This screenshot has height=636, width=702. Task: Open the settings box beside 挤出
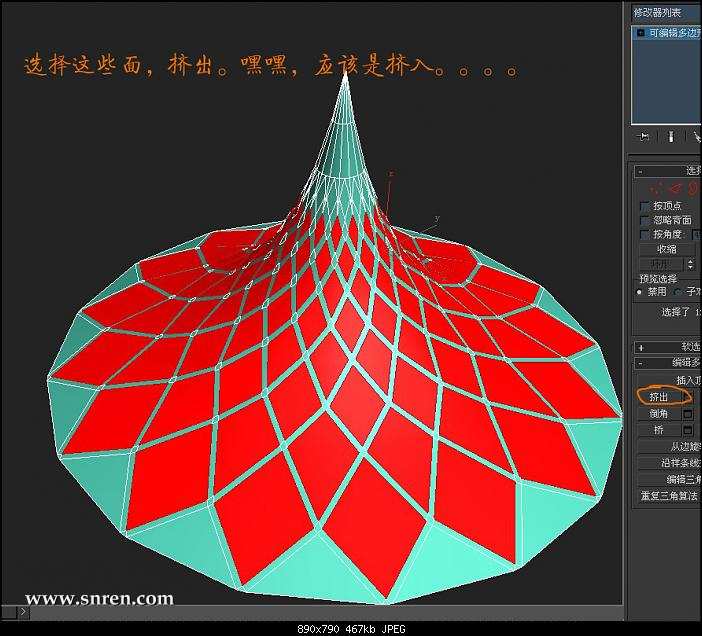pyautogui.click(x=688, y=397)
